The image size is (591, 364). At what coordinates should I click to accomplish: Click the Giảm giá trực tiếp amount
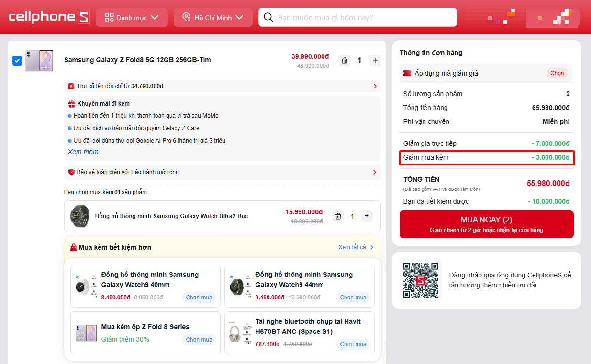(x=550, y=143)
